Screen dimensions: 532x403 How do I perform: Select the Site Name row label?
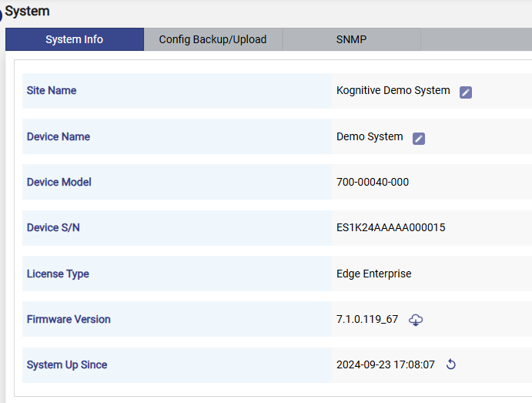pos(52,90)
